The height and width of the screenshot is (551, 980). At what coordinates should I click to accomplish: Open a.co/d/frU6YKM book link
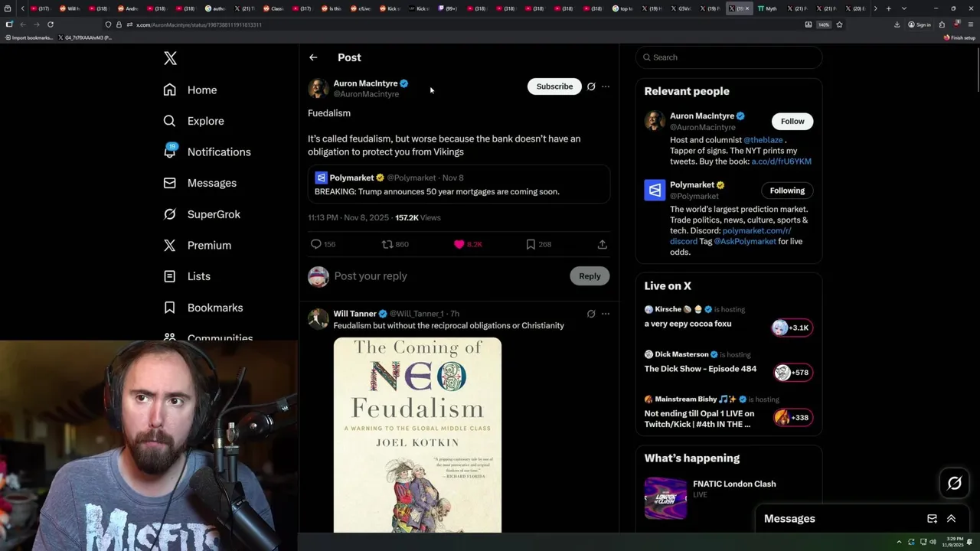781,161
